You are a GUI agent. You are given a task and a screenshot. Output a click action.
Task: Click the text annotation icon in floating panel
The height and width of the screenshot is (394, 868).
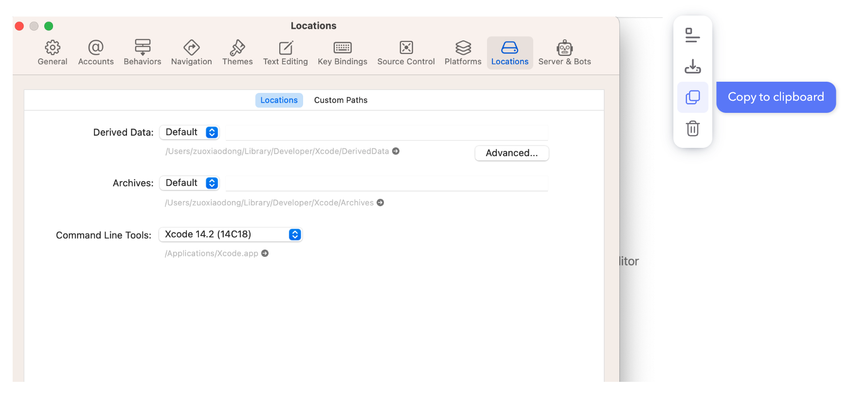click(x=693, y=35)
